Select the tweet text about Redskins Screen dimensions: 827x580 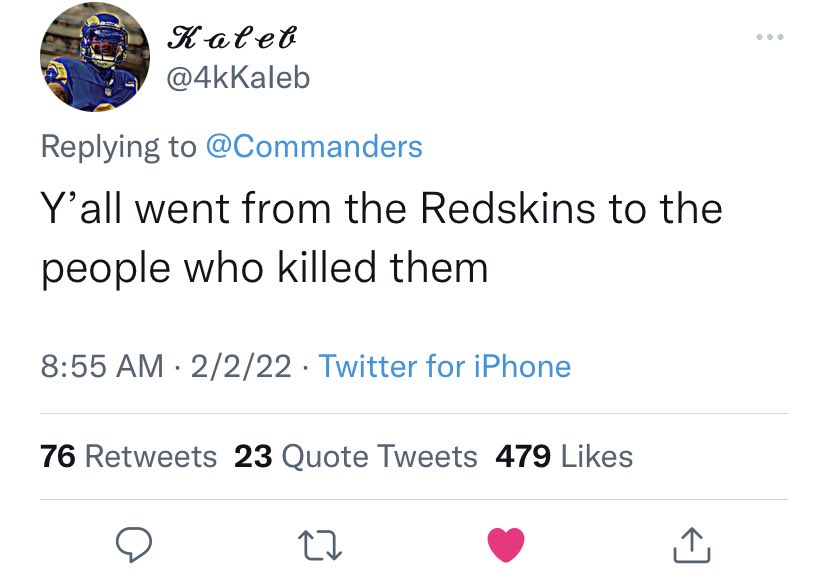pos(381,237)
